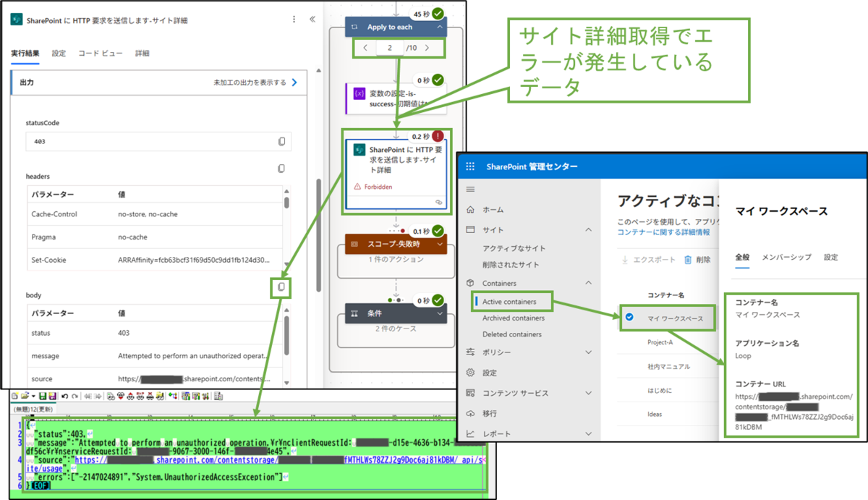Screen dimensions: 868x500
Task: Click the home icon beside ホーム
Action: [471, 210]
